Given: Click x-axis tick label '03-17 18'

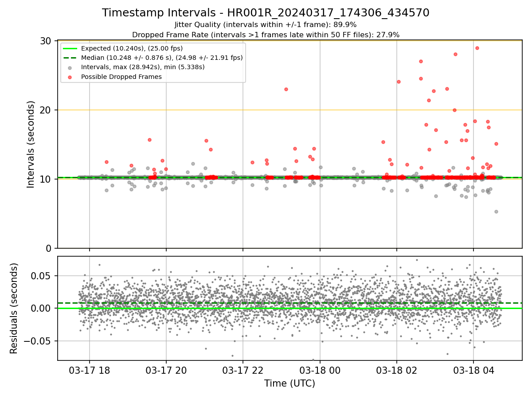Looking at the screenshot, I should point(90,370).
